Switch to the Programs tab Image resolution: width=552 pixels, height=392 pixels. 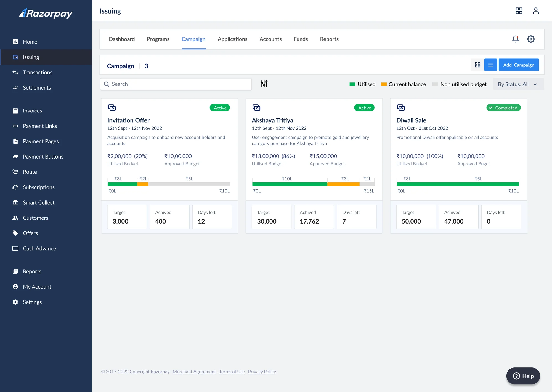158,39
